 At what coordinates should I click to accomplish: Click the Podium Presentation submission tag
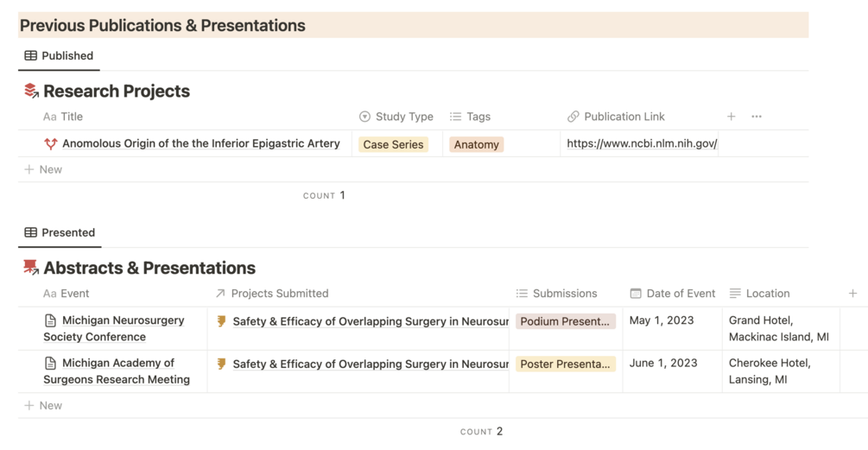click(x=565, y=321)
